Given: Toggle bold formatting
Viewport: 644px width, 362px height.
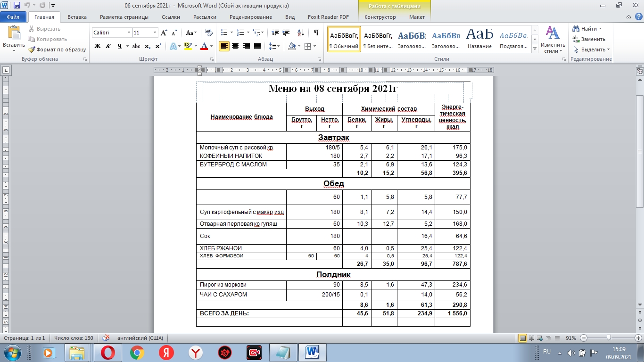Looking at the screenshot, I should coord(98,46).
